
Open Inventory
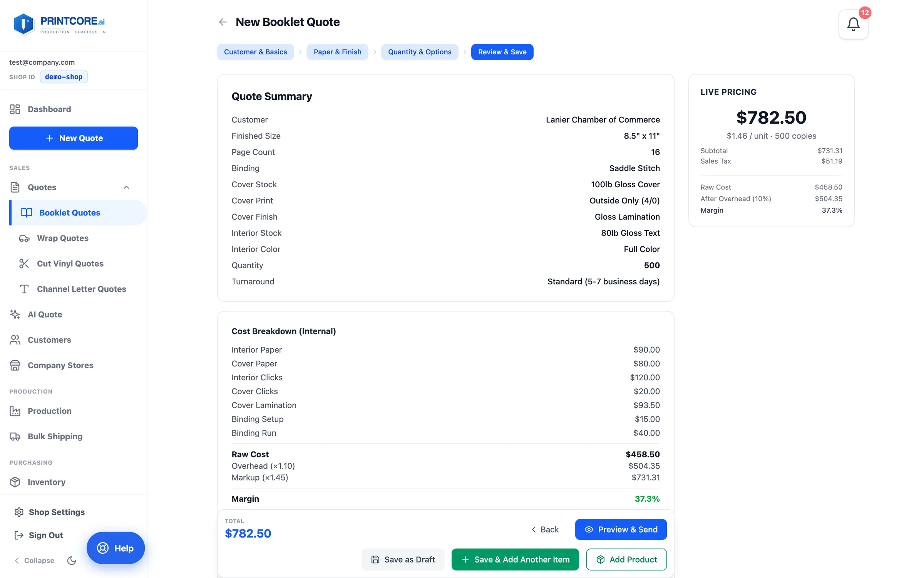pyautogui.click(x=46, y=482)
